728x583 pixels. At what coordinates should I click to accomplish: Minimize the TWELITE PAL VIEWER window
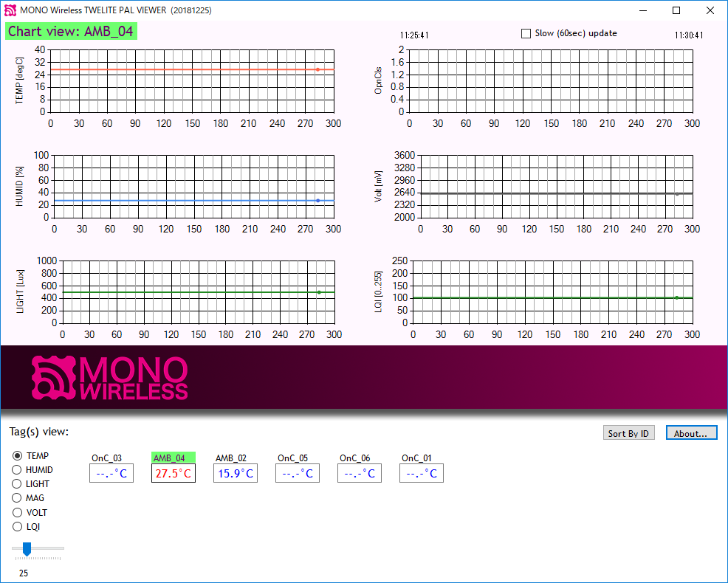(x=643, y=10)
